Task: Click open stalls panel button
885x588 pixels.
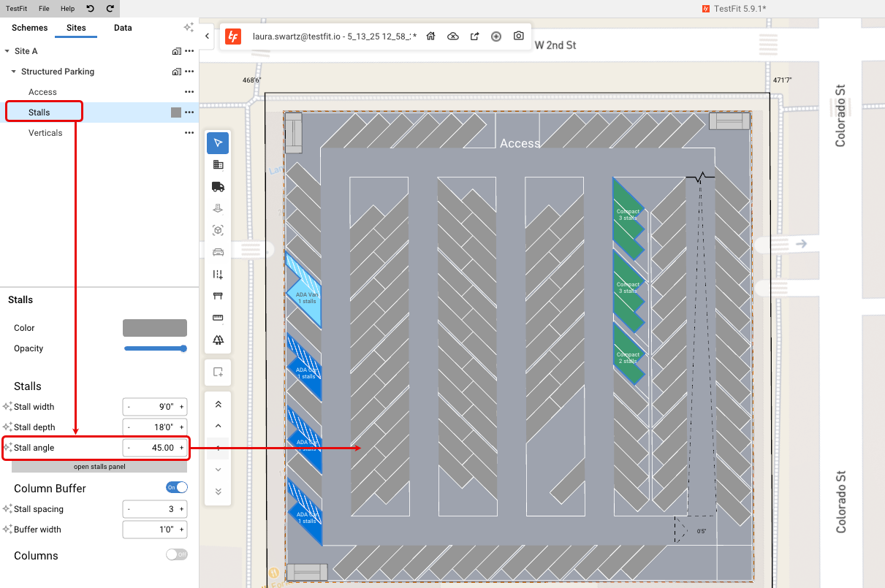Action: click(99, 466)
